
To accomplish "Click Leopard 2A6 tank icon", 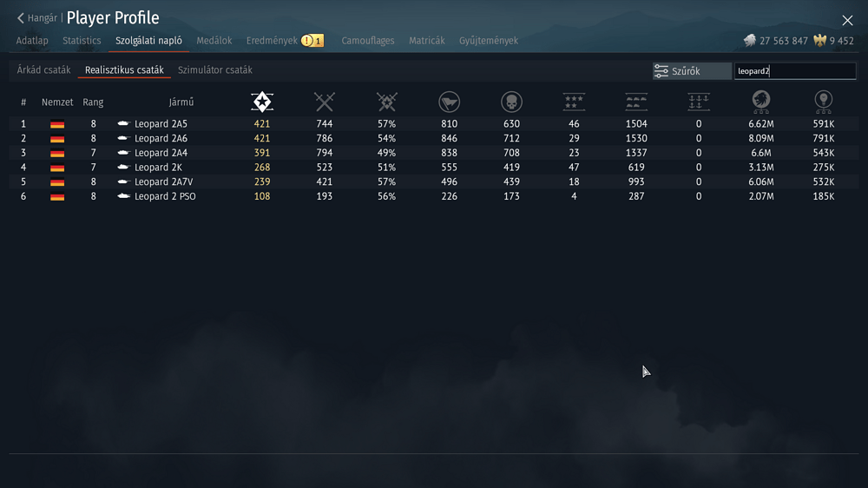I will [123, 138].
